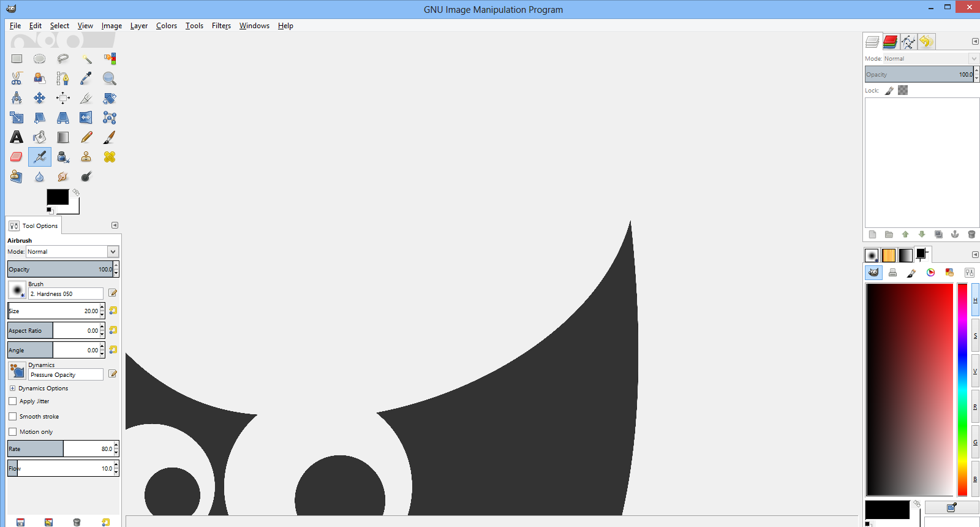Switch to the Tool Options tab

tap(34, 226)
